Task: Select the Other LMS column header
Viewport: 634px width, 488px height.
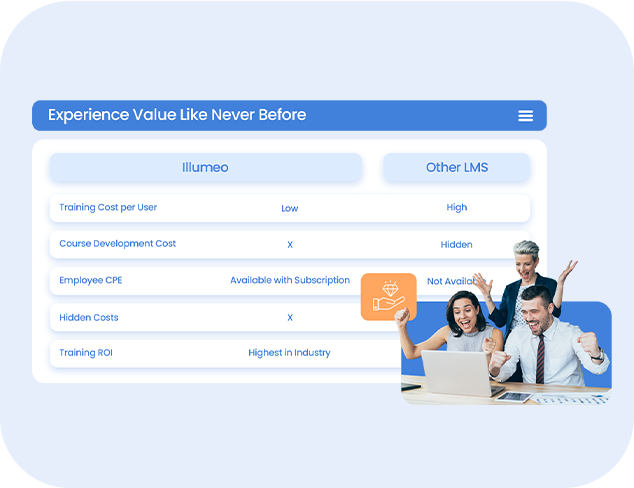Action: click(x=456, y=167)
